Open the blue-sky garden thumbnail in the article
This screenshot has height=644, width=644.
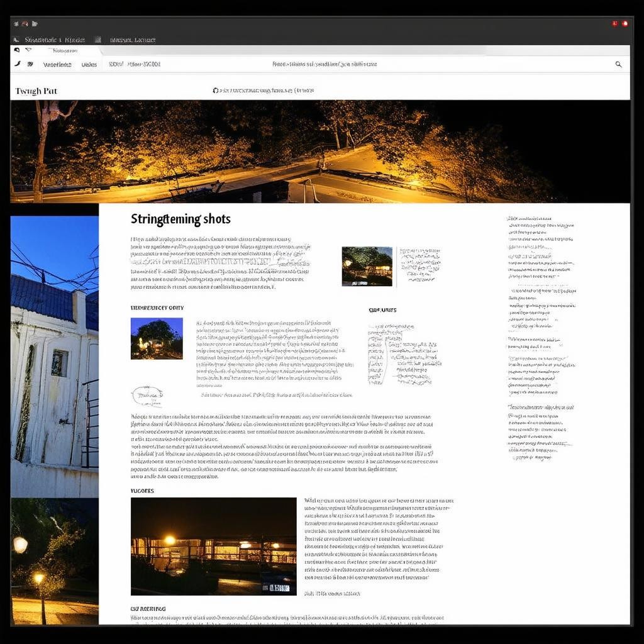click(x=157, y=338)
